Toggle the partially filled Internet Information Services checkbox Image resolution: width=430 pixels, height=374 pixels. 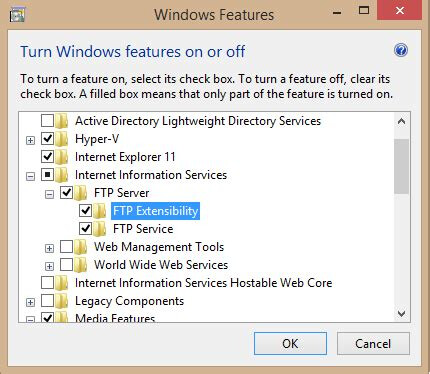tap(47, 174)
